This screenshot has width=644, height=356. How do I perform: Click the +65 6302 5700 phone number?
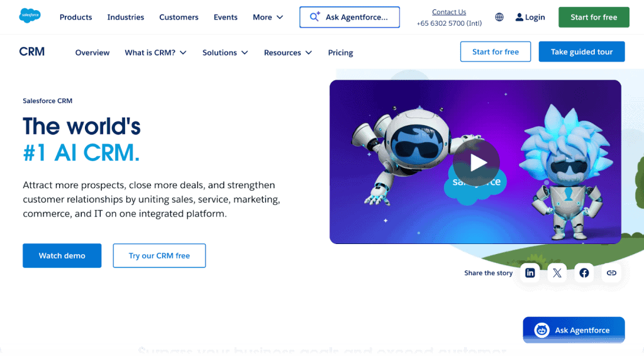pyautogui.click(x=449, y=23)
